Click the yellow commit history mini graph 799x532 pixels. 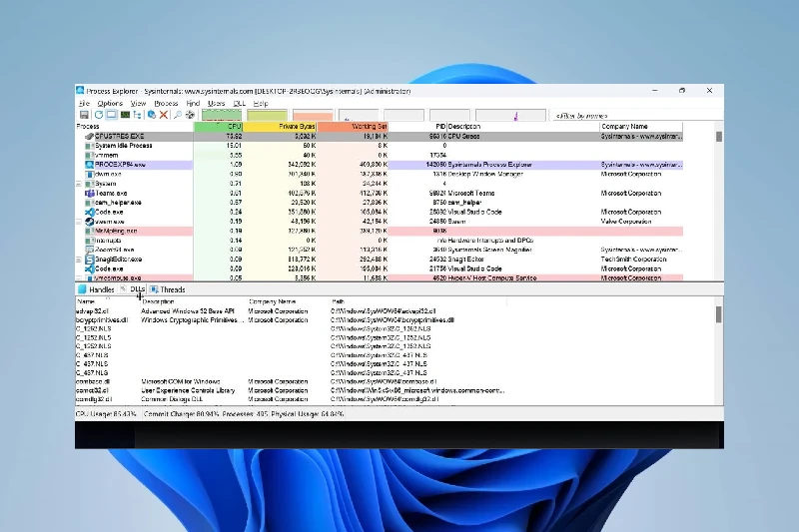[x=267, y=115]
